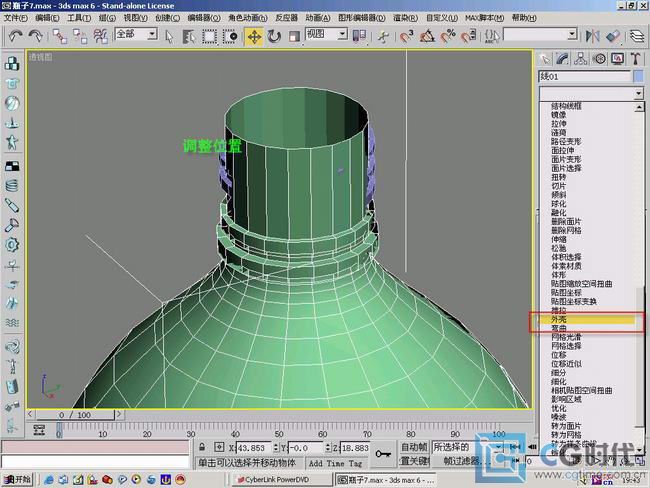Click the Redo arrow in the toolbar
Image resolution: width=650 pixels, height=488 pixels.
click(x=36, y=36)
